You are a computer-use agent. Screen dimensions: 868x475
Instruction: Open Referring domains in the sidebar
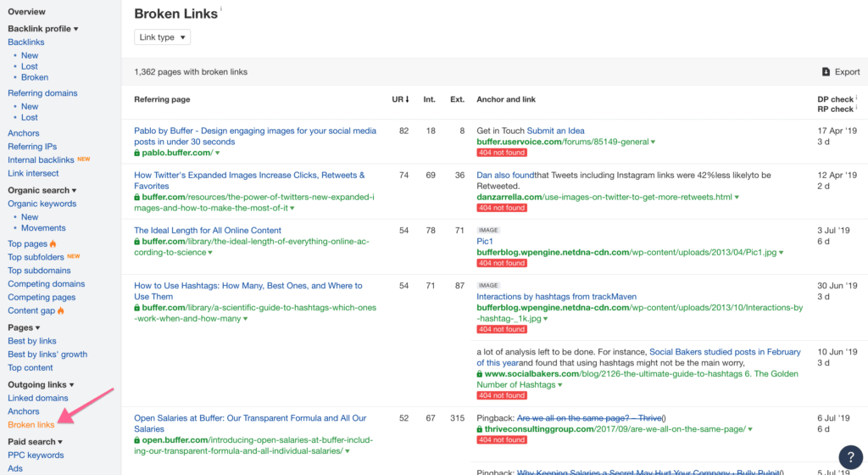(42, 93)
